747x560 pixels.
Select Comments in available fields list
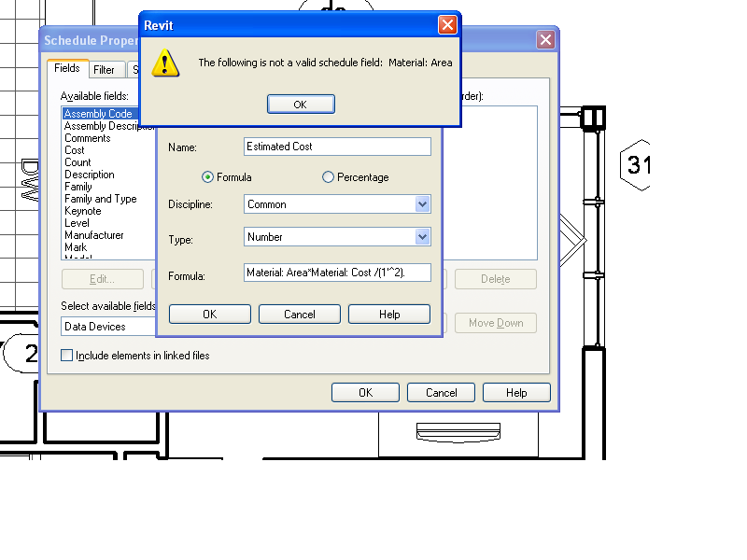pyautogui.click(x=88, y=138)
